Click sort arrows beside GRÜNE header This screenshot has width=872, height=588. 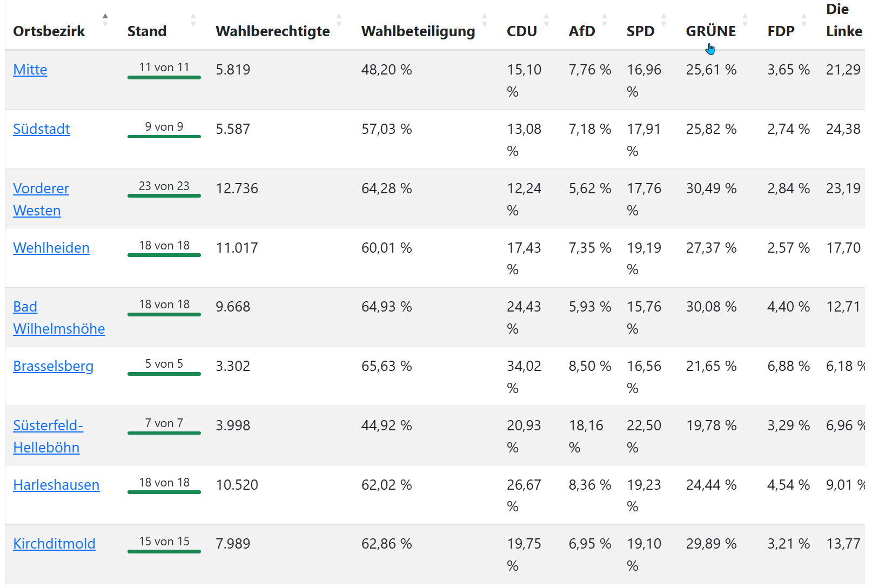pos(745,20)
